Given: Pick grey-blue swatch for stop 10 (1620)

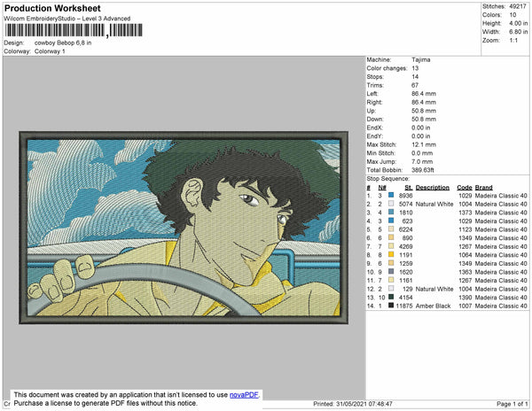Looking at the screenshot, I should [391, 272].
